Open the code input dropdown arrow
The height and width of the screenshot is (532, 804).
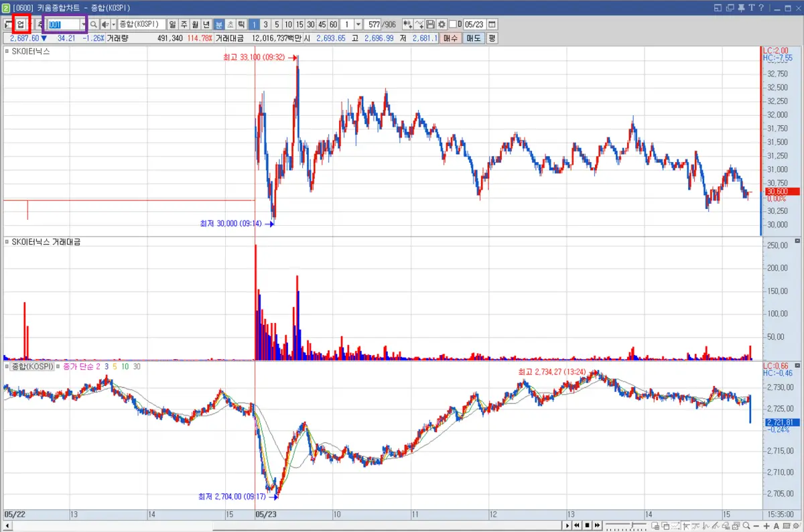[84, 24]
